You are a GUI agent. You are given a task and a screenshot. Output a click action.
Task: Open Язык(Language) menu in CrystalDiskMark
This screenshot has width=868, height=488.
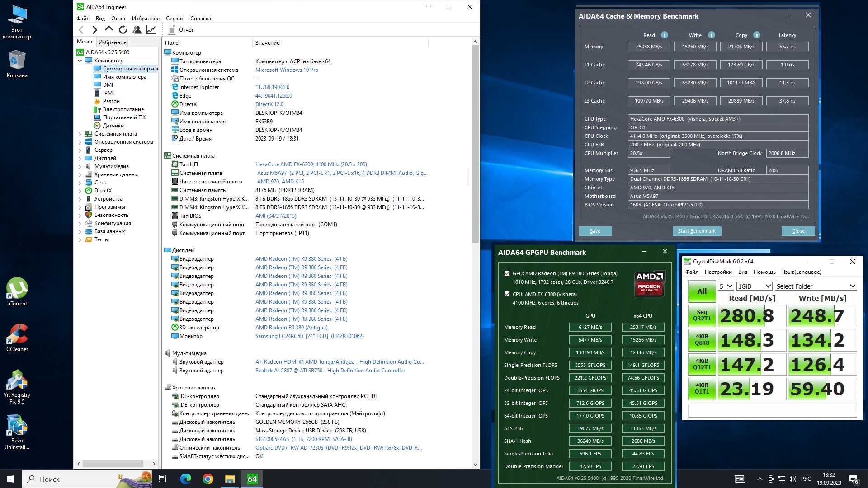point(802,272)
